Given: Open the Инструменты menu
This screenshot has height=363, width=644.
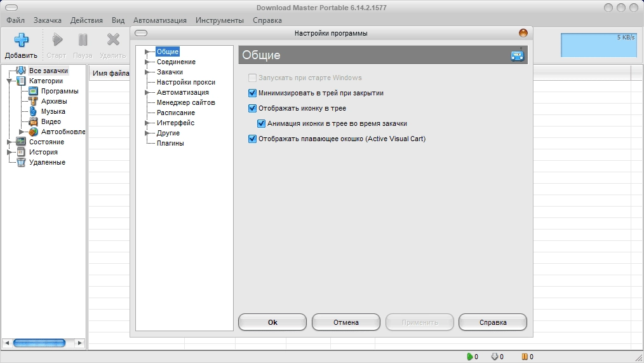Looking at the screenshot, I should [x=219, y=20].
